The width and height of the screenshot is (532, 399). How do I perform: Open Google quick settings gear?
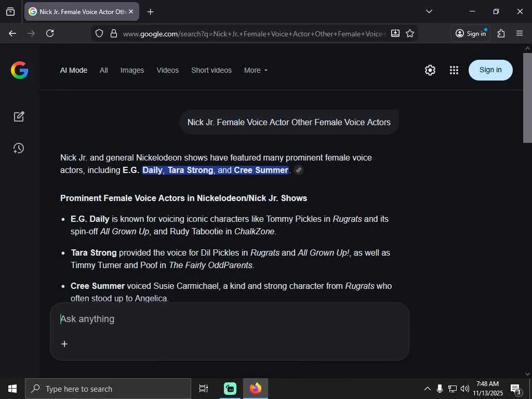pos(430,70)
